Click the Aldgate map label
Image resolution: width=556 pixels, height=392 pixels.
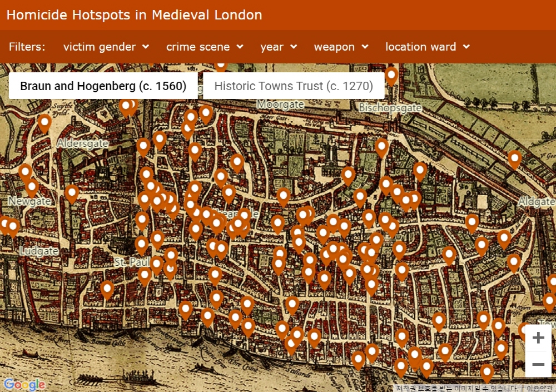pos(537,202)
